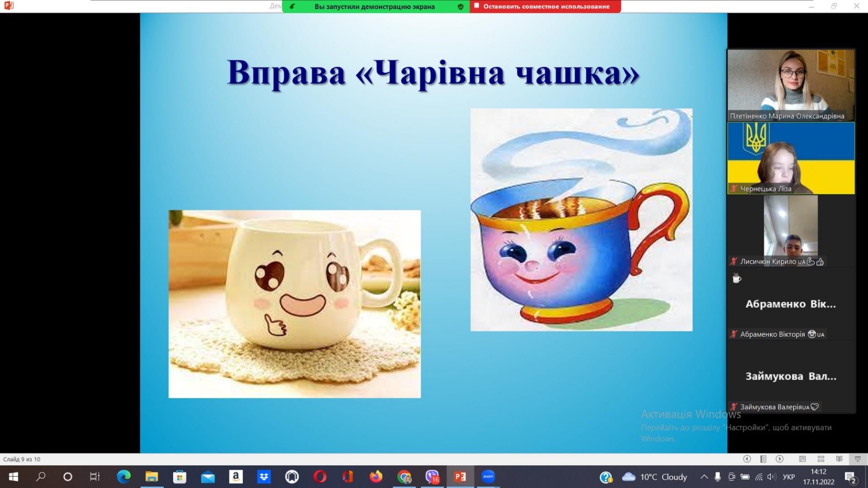This screenshot has width=868, height=488.
Task: Launch Firefox from taskbar
Action: pyautogui.click(x=376, y=477)
